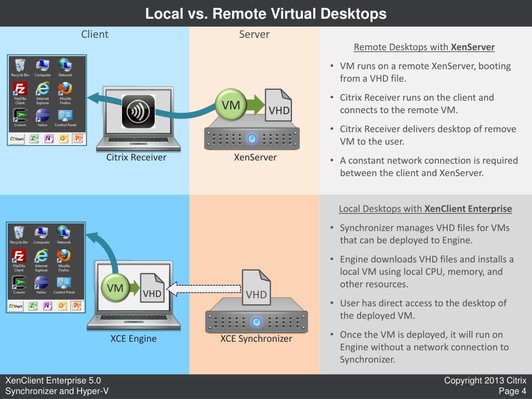
Task: Open OneNote from XCE Engine desktop taskbar
Action: coord(48,305)
